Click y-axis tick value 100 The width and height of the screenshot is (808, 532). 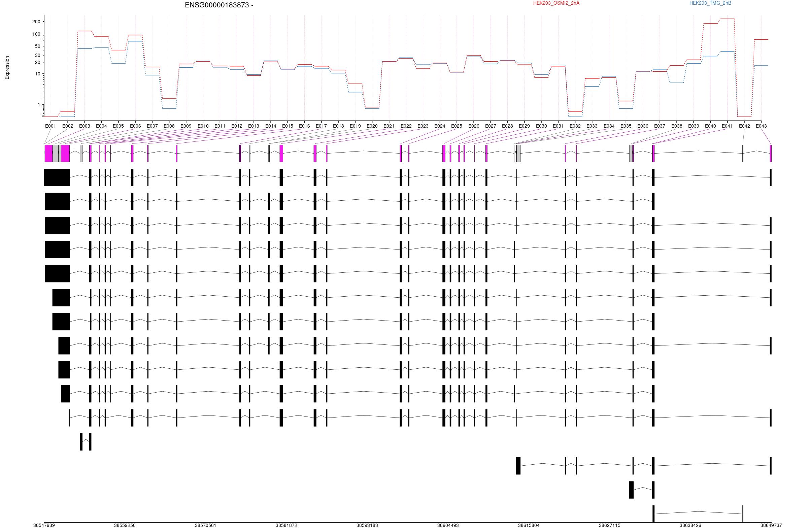tap(36, 34)
